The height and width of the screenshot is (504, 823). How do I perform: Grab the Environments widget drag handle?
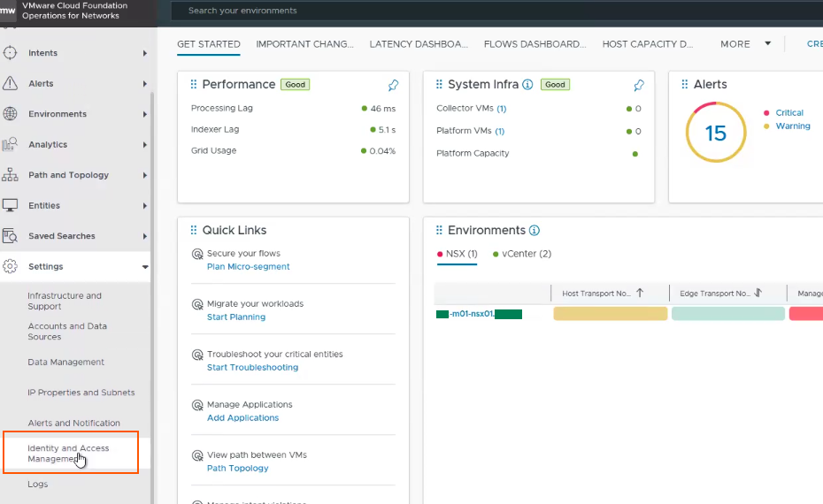click(x=439, y=230)
